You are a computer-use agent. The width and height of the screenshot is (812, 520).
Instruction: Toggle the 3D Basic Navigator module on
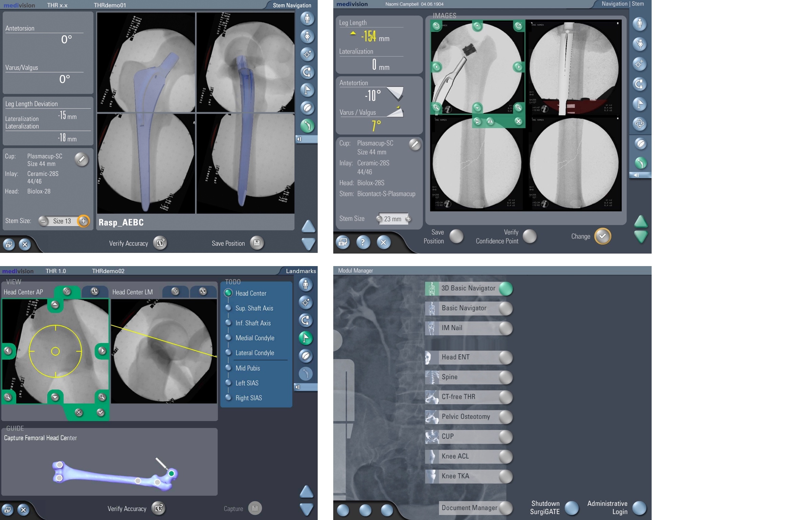pyautogui.click(x=506, y=288)
